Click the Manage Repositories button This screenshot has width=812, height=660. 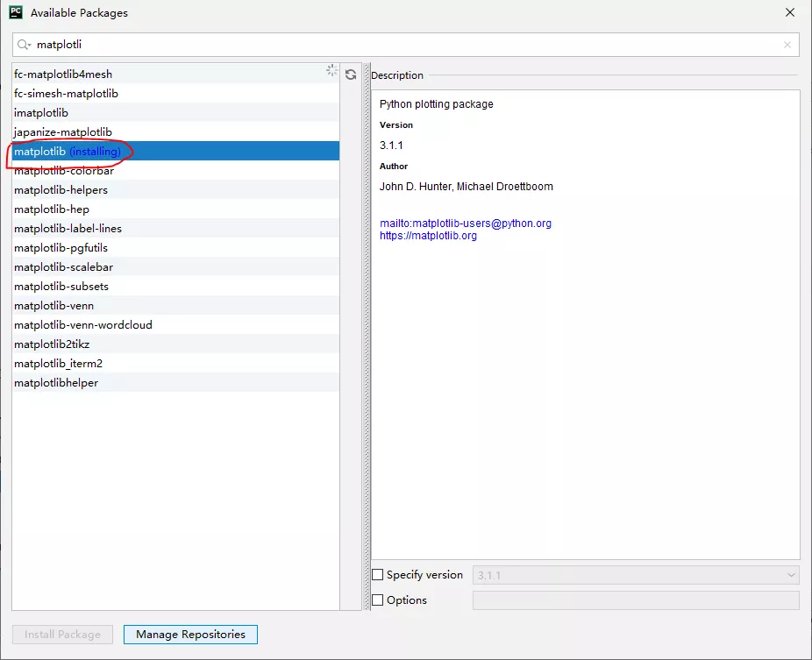(x=190, y=634)
